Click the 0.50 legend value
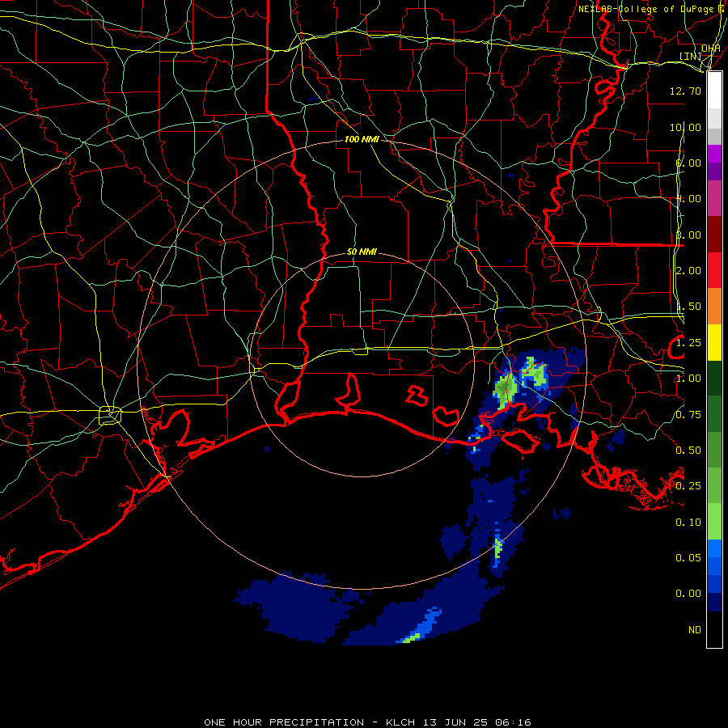 [x=688, y=451]
